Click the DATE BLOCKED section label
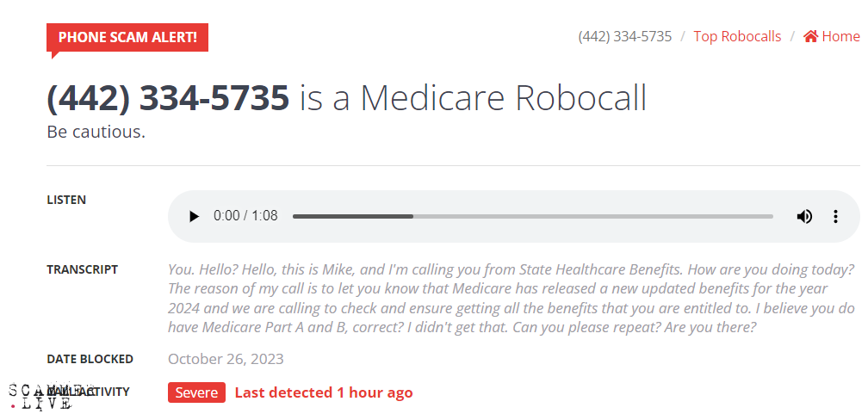The height and width of the screenshot is (420, 868). coord(90,359)
